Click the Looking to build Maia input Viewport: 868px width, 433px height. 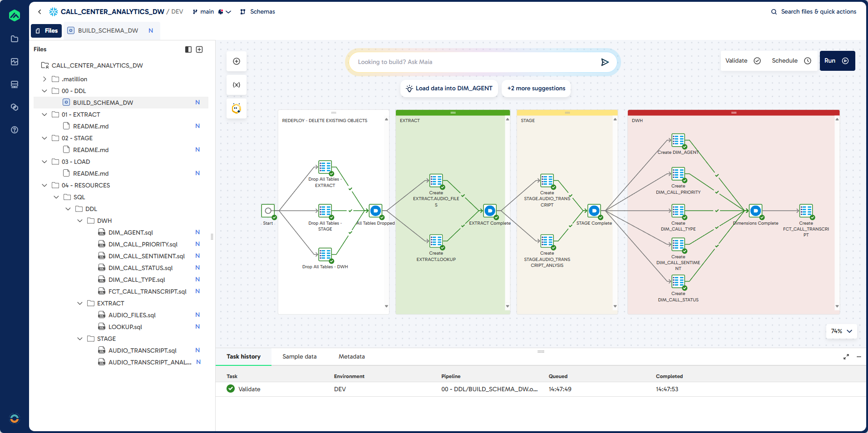coord(472,62)
